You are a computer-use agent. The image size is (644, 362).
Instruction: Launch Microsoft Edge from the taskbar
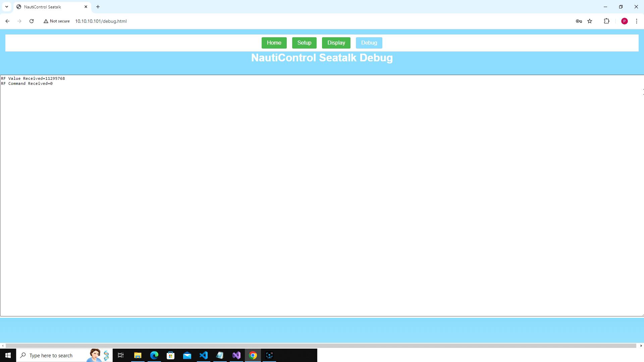(154, 355)
